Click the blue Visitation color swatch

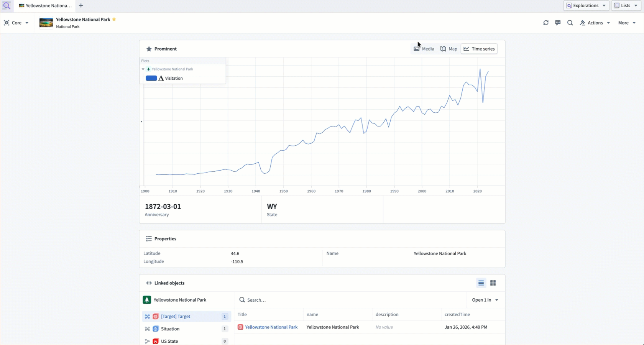(x=151, y=78)
